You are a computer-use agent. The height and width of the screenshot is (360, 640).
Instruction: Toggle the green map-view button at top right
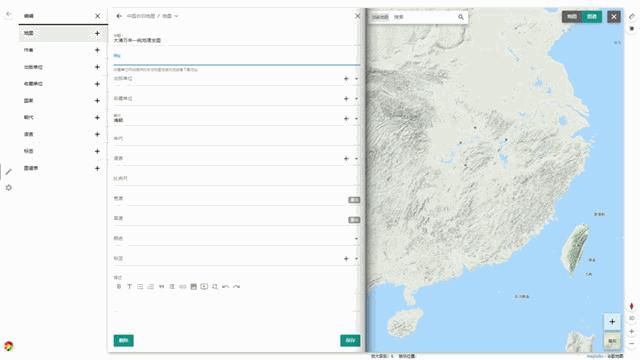[592, 16]
